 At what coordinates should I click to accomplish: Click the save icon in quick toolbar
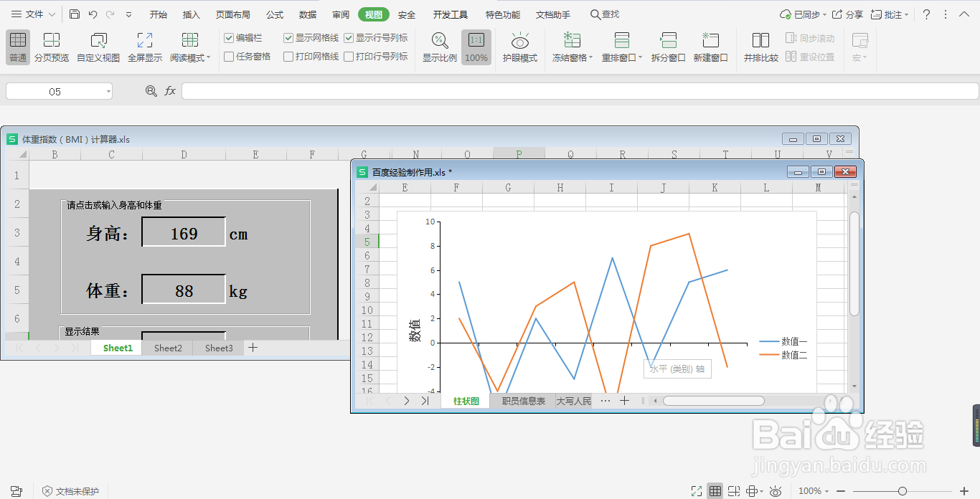(75, 14)
